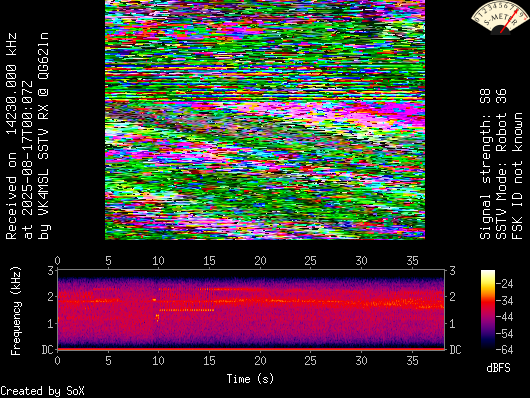Click the 'Frequency (kHz)' axis label
The height and width of the screenshot is (398, 530).
(x=16, y=311)
